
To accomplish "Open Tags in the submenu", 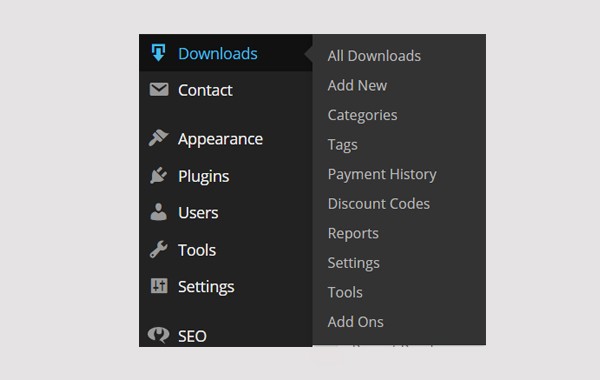I will (342, 145).
